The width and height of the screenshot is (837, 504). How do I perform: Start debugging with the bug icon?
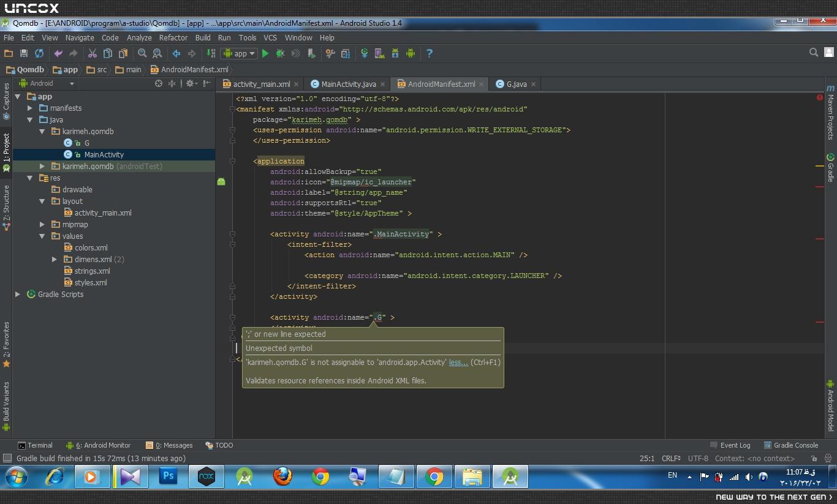pyautogui.click(x=281, y=53)
